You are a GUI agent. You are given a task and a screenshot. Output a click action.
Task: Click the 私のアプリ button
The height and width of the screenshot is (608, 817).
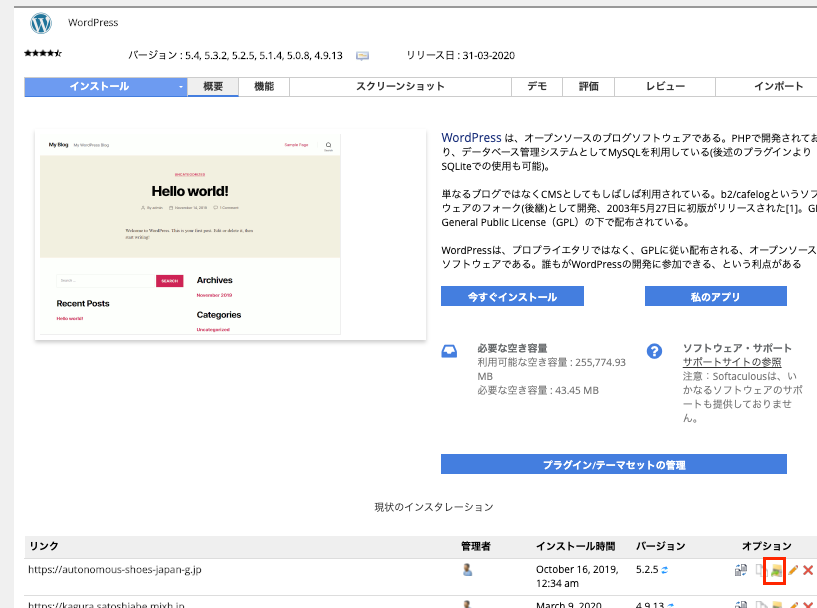click(x=715, y=296)
